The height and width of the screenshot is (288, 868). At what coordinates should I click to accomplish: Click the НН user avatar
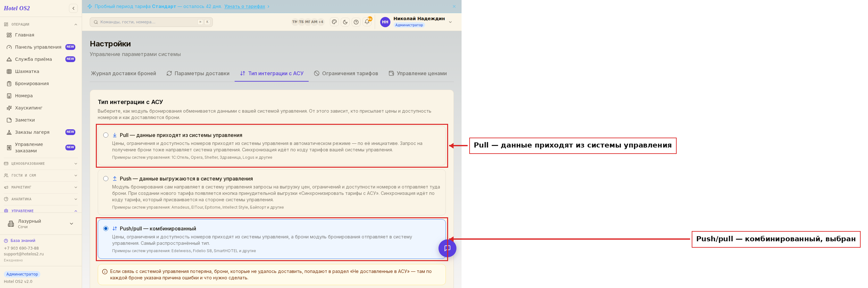[x=385, y=22]
